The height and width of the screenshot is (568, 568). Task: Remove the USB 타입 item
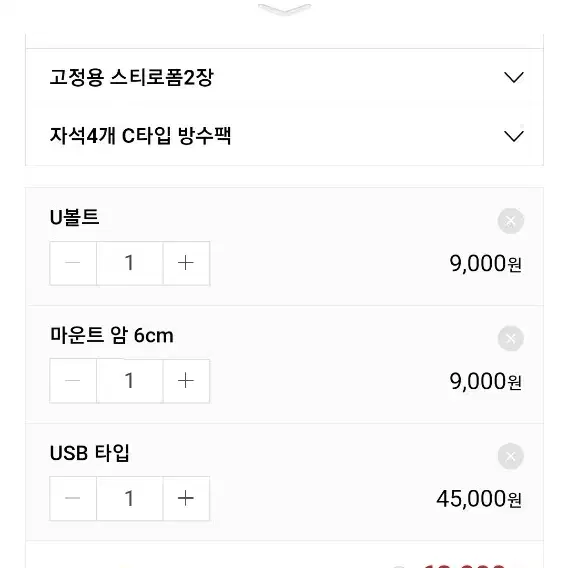pos(510,456)
